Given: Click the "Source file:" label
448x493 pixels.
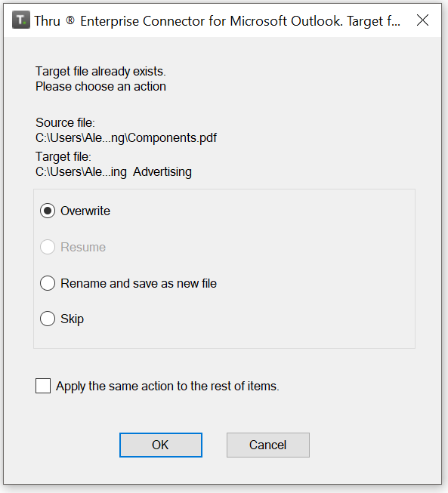Looking at the screenshot, I should [x=65, y=122].
